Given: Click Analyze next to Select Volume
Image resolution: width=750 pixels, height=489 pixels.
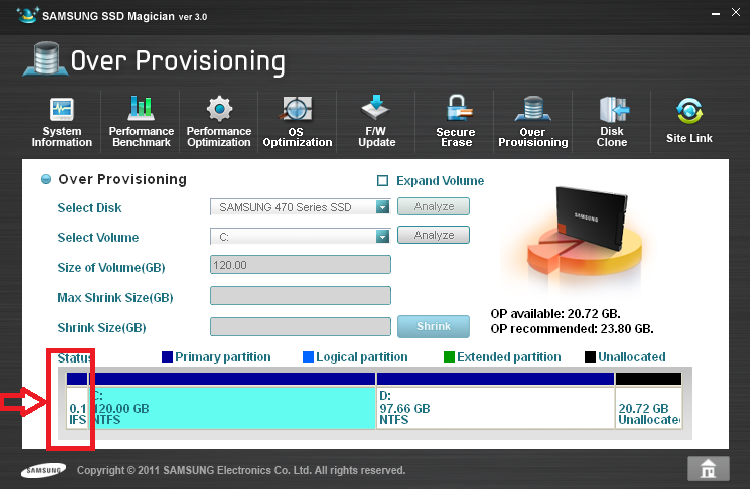Looking at the screenshot, I should pyautogui.click(x=433, y=236).
